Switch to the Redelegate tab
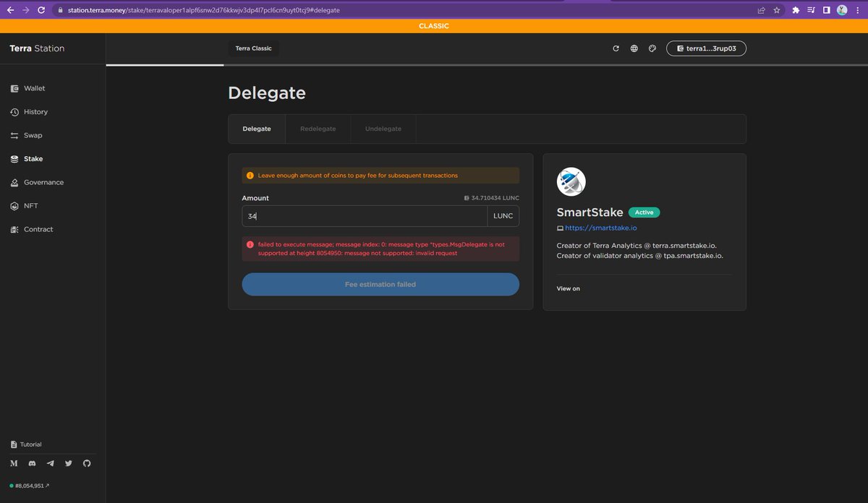 tap(318, 129)
